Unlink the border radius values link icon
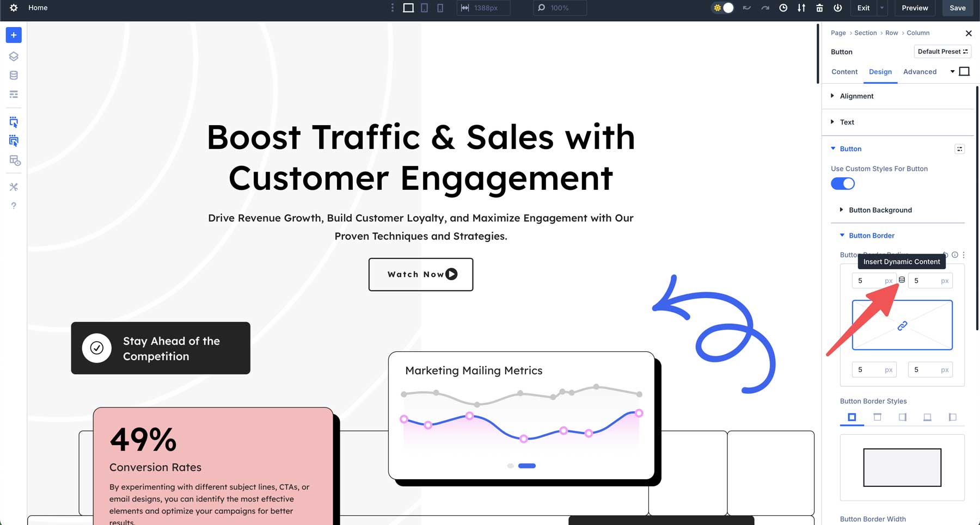Viewport: 980px width, 525px height. tap(902, 325)
